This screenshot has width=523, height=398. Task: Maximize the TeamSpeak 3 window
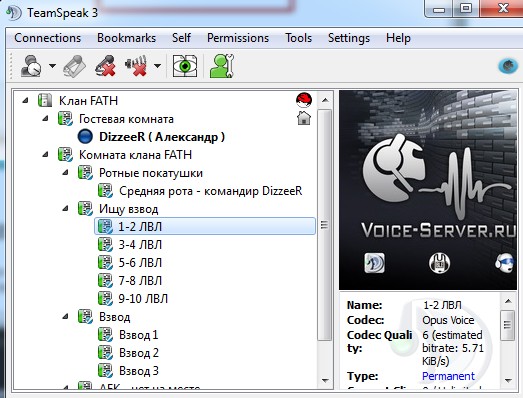point(466,8)
